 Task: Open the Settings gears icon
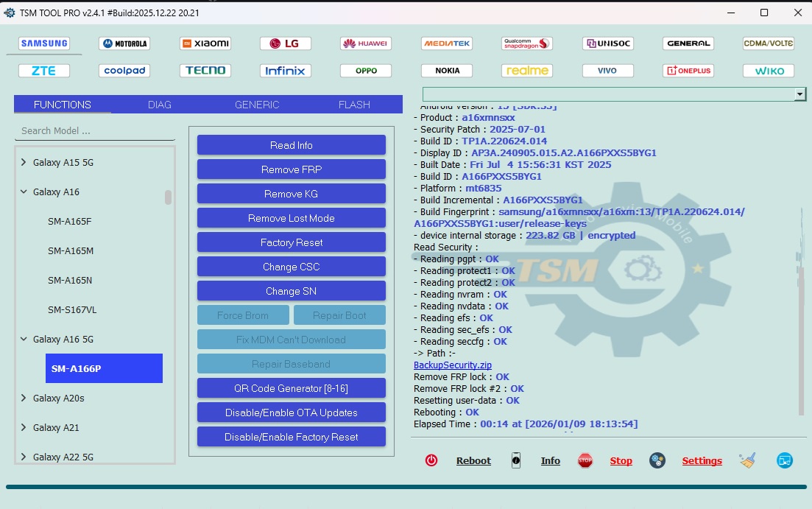[657, 460]
